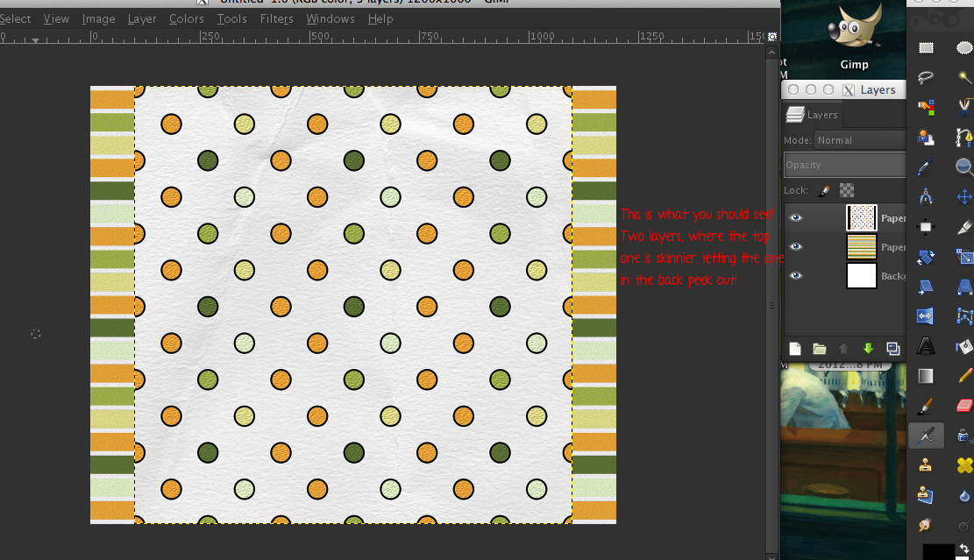Image resolution: width=974 pixels, height=560 pixels.
Task: Adjust the layer Opacity slider
Action: pyautogui.click(x=844, y=165)
